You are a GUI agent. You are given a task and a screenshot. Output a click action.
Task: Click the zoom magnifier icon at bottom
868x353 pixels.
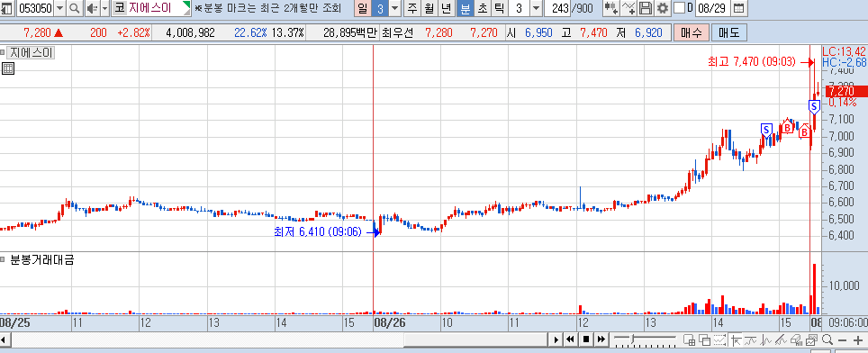827,339
